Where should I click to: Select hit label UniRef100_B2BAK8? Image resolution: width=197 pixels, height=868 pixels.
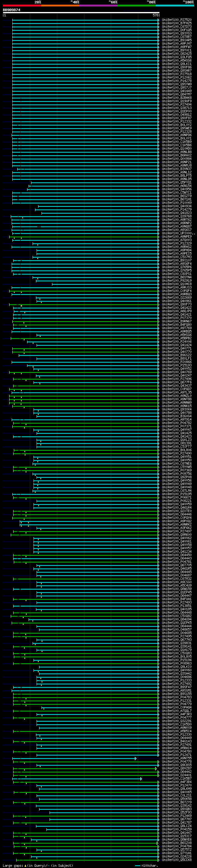pos(176,98)
